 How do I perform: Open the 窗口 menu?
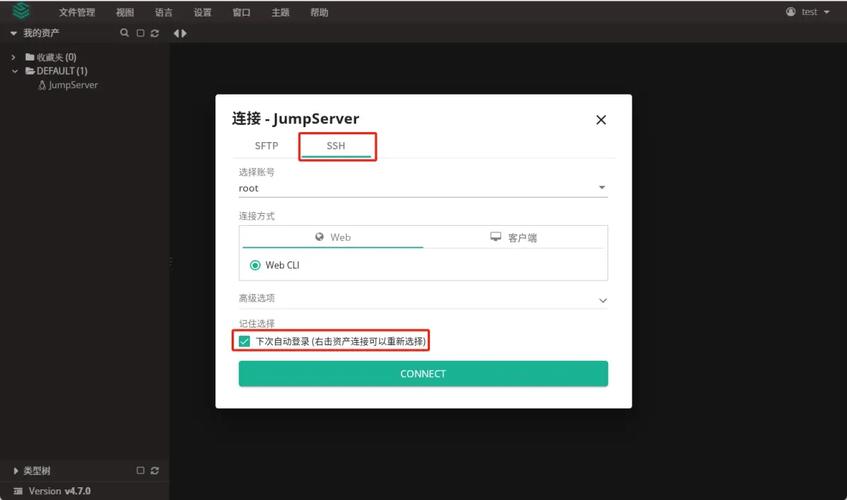pos(241,12)
